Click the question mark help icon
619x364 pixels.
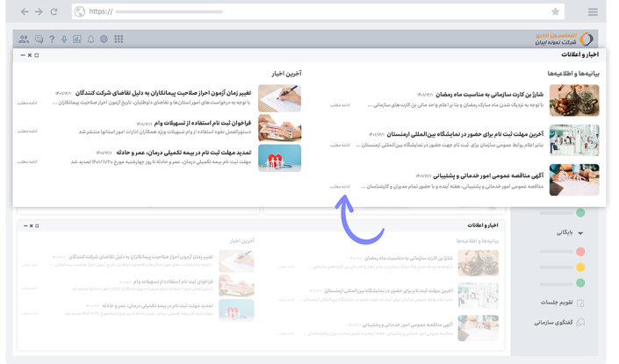(x=52, y=39)
